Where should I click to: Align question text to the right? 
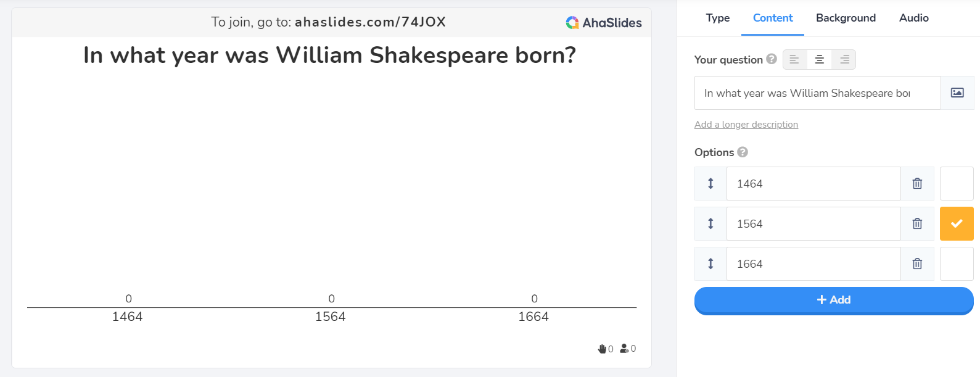click(x=844, y=59)
